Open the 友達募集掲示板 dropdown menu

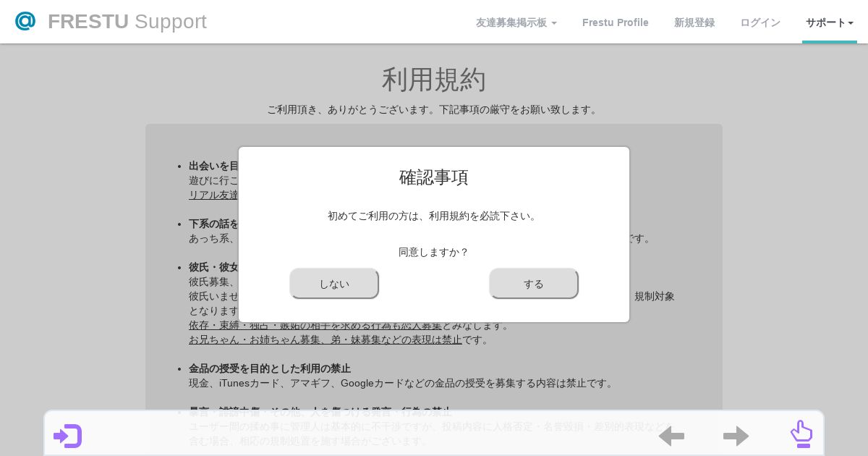516,22
